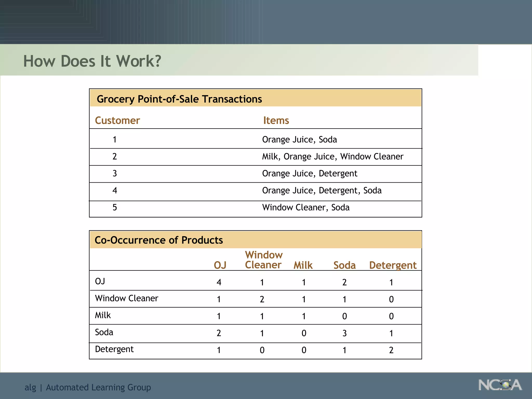Click the 'How Does It Work?' title

click(x=92, y=61)
